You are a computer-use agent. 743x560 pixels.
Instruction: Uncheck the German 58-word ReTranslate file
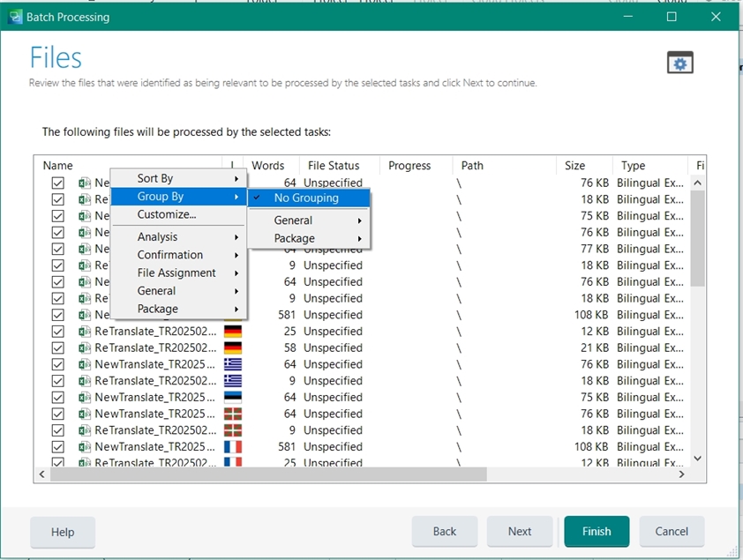click(x=58, y=348)
